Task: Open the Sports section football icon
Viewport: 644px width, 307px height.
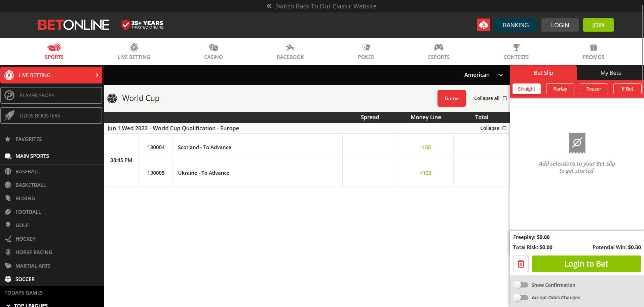Action: pyautogui.click(x=54, y=47)
